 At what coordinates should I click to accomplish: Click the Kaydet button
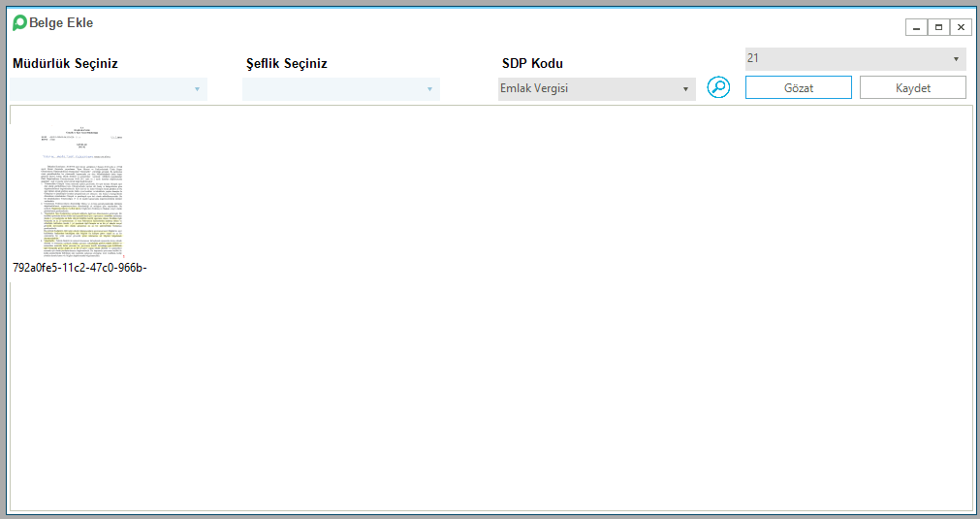[913, 87]
